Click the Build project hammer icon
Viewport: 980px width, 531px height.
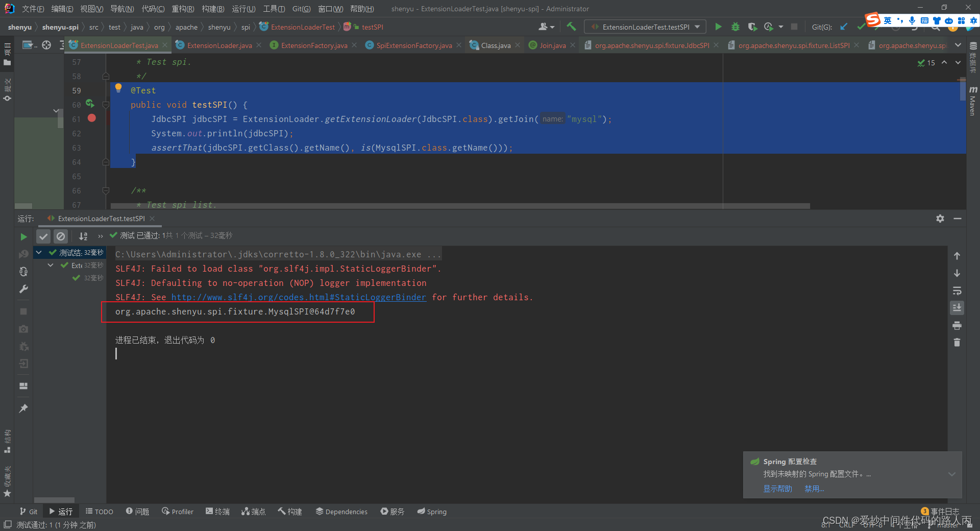point(571,27)
